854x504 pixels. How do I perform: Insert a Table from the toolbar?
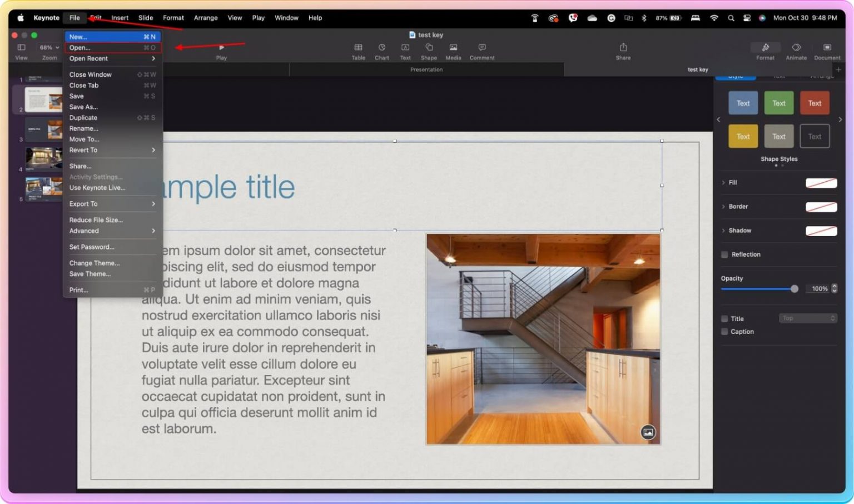click(358, 50)
